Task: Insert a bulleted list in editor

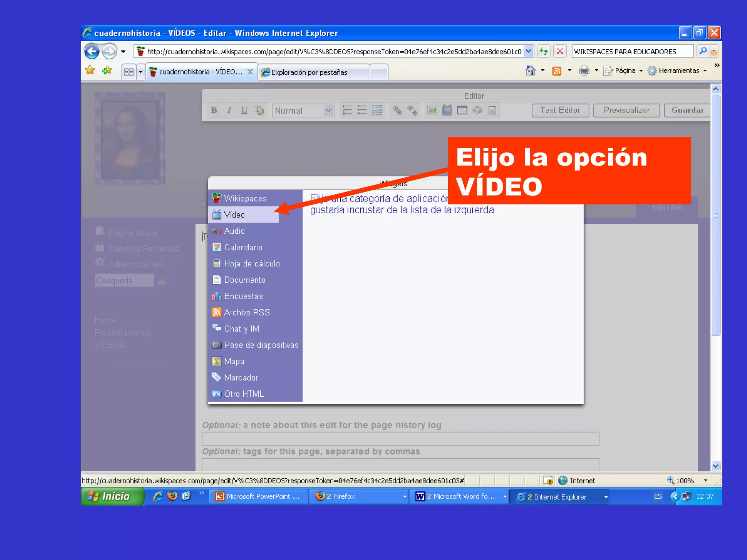Action: pyautogui.click(x=362, y=110)
